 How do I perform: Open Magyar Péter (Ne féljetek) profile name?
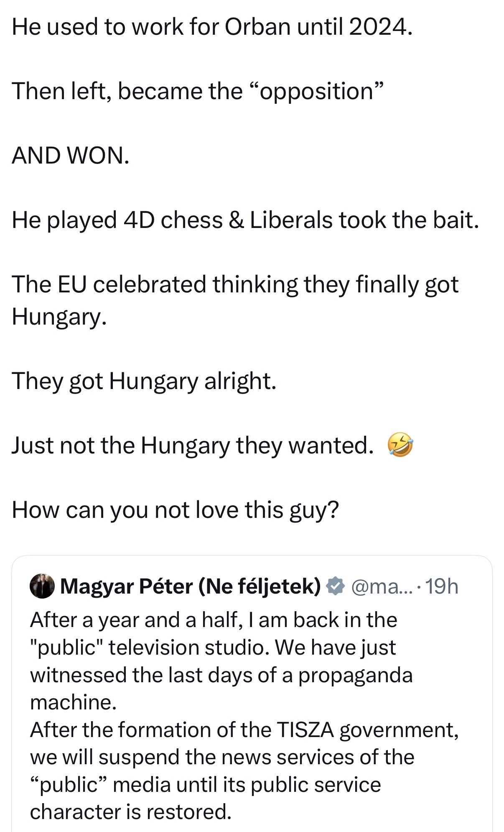[190, 586]
